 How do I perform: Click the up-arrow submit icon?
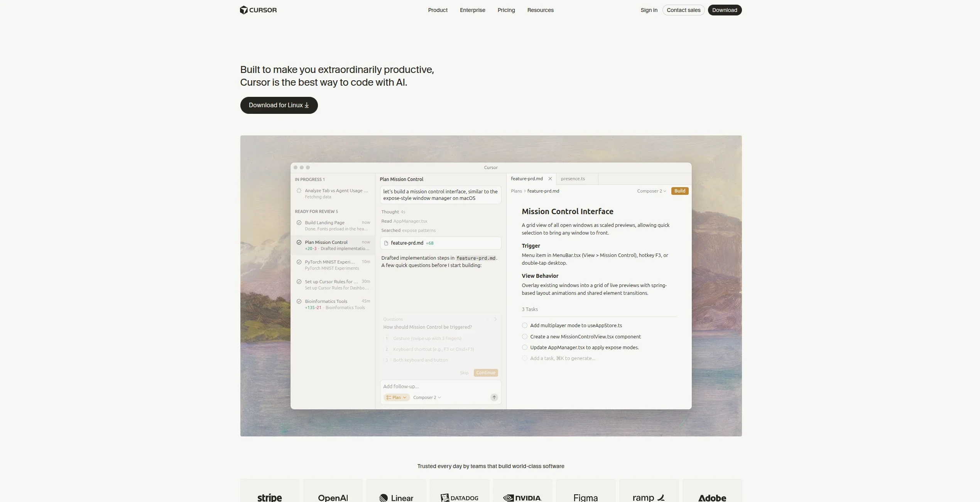point(494,397)
